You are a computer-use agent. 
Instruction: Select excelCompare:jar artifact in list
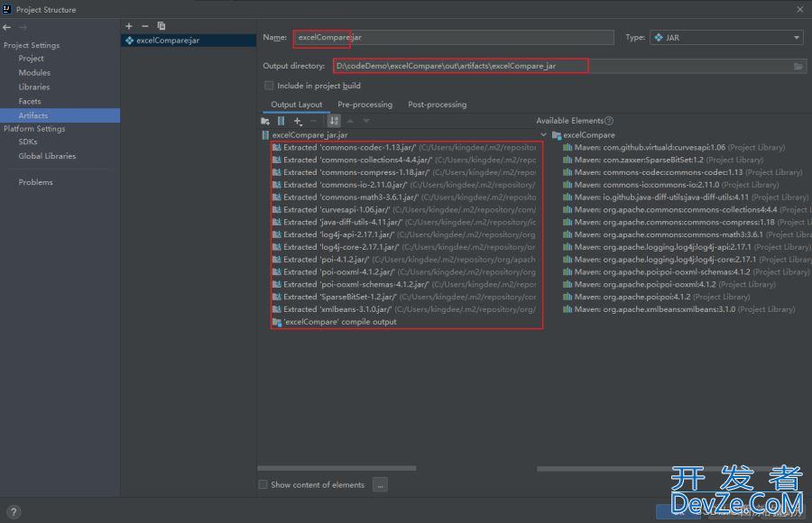point(189,41)
